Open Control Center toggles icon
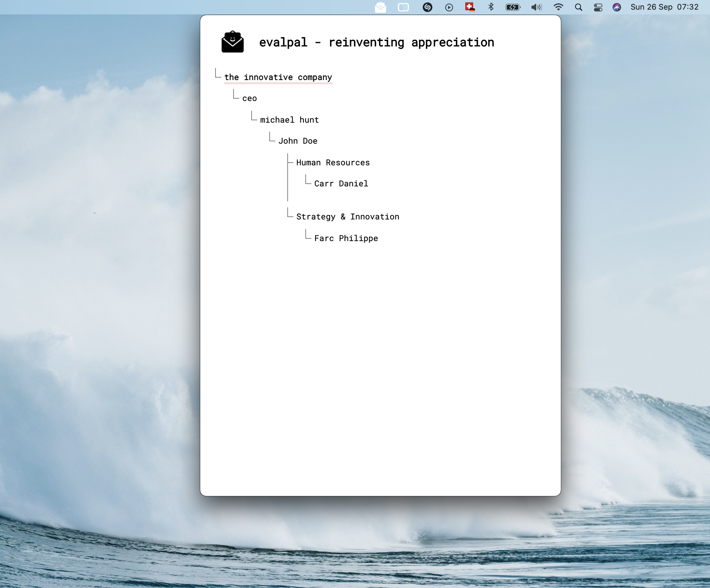Image resolution: width=710 pixels, height=588 pixels. (x=598, y=7)
